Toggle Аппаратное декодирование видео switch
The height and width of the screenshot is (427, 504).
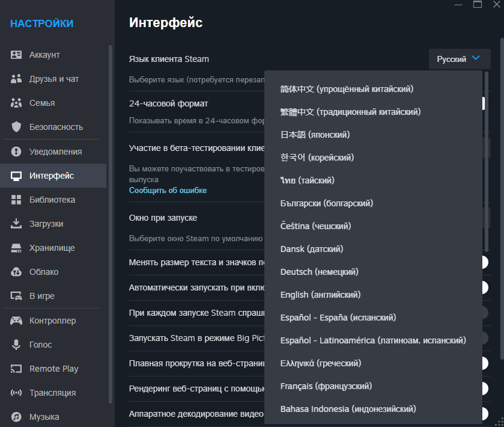pyautogui.click(x=485, y=414)
